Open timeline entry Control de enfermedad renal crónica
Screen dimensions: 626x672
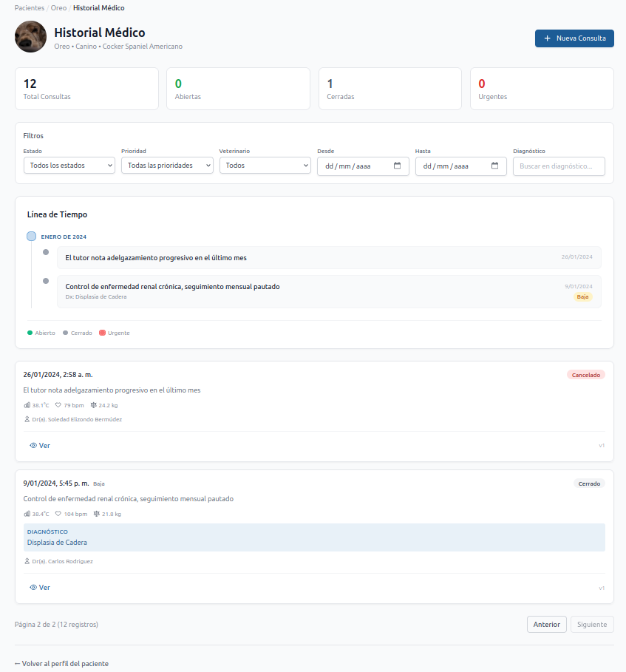point(329,291)
